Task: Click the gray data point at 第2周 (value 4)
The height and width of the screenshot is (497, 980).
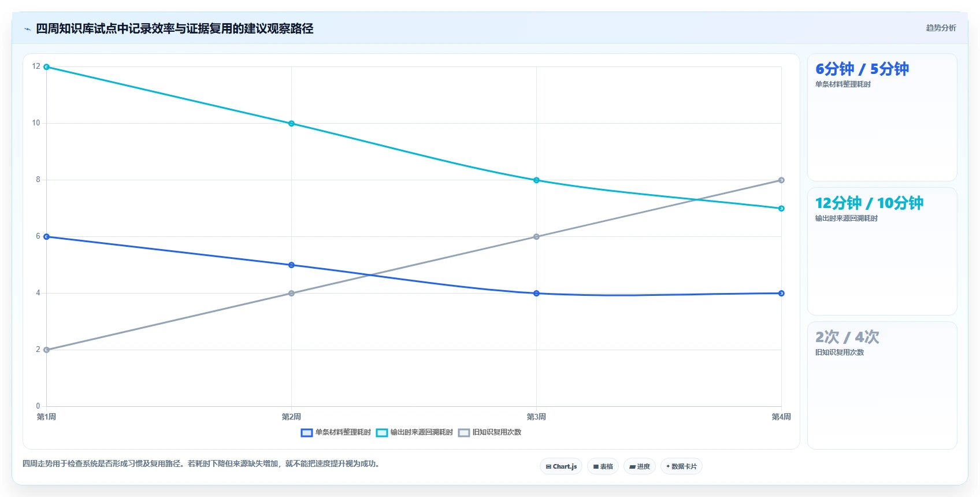Action: pos(291,294)
